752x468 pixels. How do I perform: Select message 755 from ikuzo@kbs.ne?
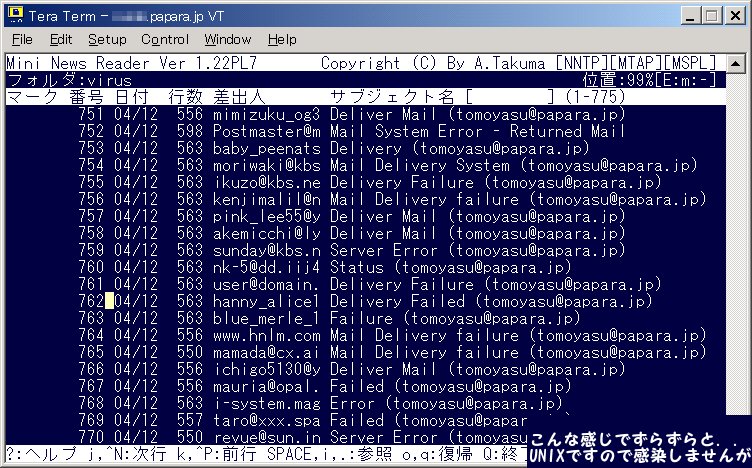370,182
